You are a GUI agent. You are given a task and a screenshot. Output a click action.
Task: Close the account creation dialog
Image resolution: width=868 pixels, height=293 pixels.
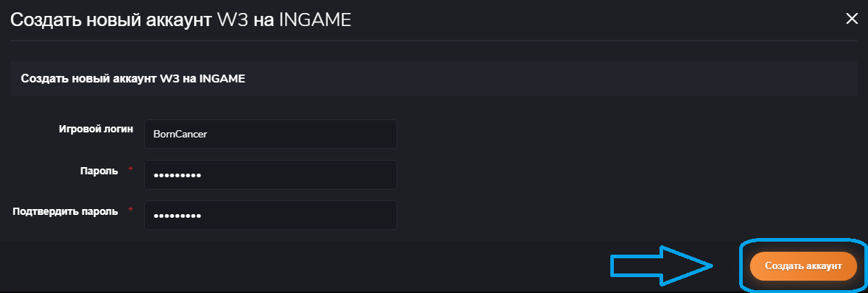(851, 20)
